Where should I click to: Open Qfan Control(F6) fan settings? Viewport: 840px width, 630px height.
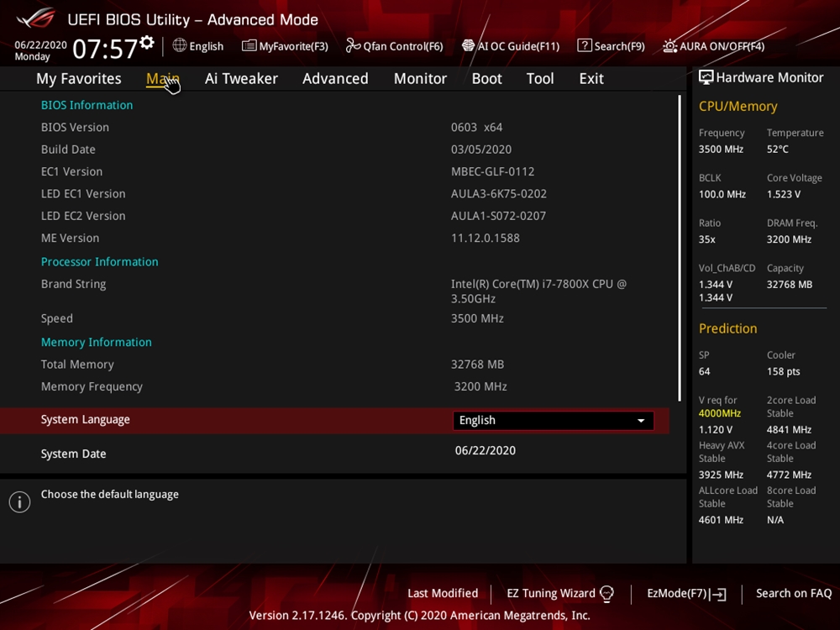[x=394, y=46]
